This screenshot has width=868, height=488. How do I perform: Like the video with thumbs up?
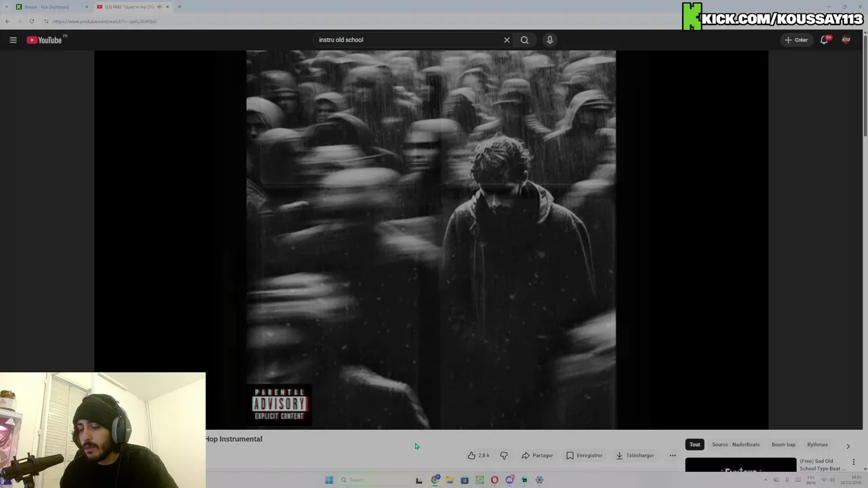point(478,455)
